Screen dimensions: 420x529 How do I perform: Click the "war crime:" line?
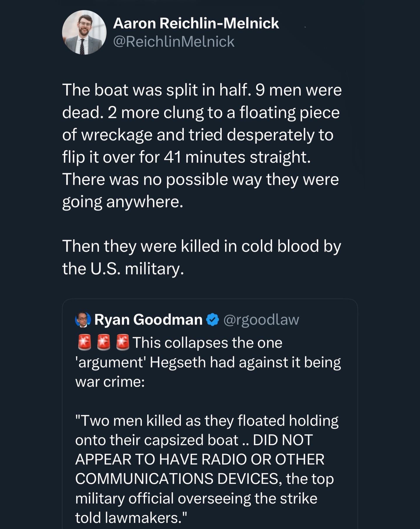click(x=110, y=382)
